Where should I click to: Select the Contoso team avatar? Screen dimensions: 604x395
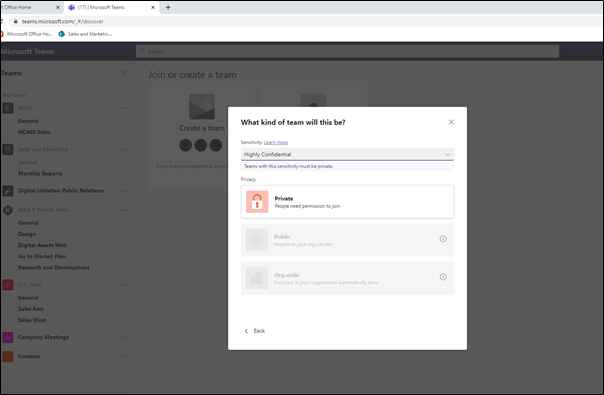pos(8,356)
